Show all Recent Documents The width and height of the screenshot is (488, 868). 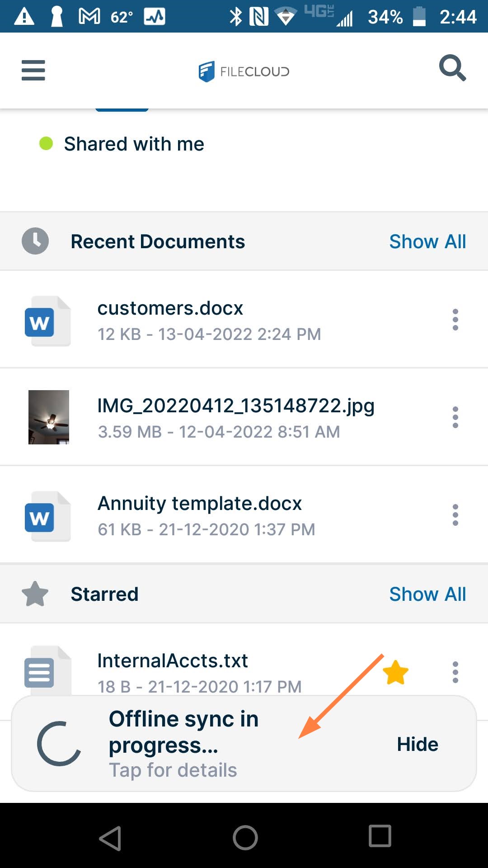pyautogui.click(x=427, y=241)
